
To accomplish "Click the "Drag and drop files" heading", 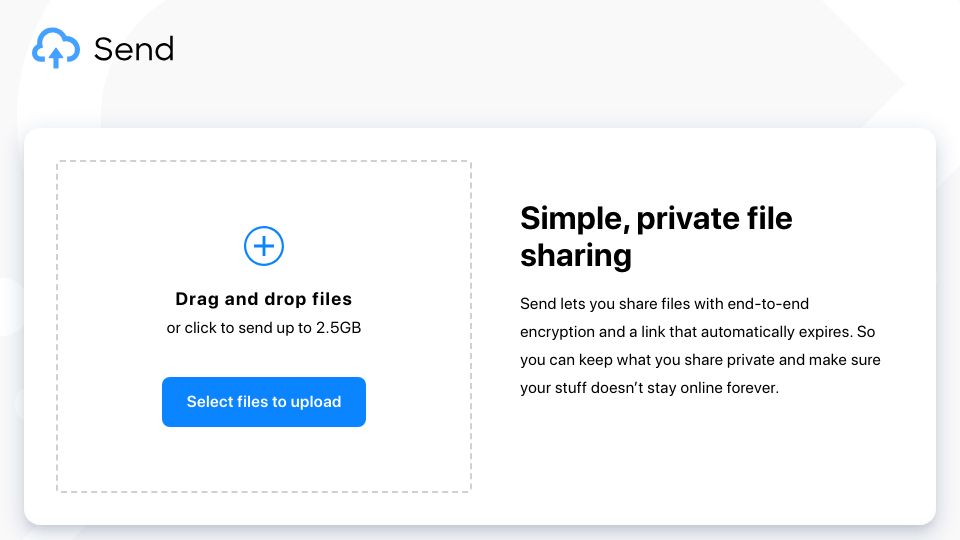I will pos(264,299).
